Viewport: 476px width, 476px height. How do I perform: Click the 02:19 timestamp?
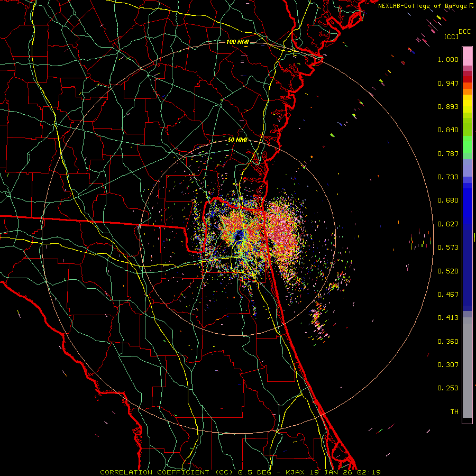click(x=369, y=472)
